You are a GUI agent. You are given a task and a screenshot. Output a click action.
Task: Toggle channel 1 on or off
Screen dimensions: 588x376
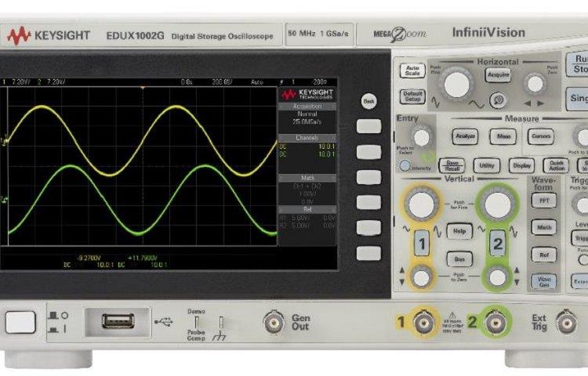tap(422, 242)
